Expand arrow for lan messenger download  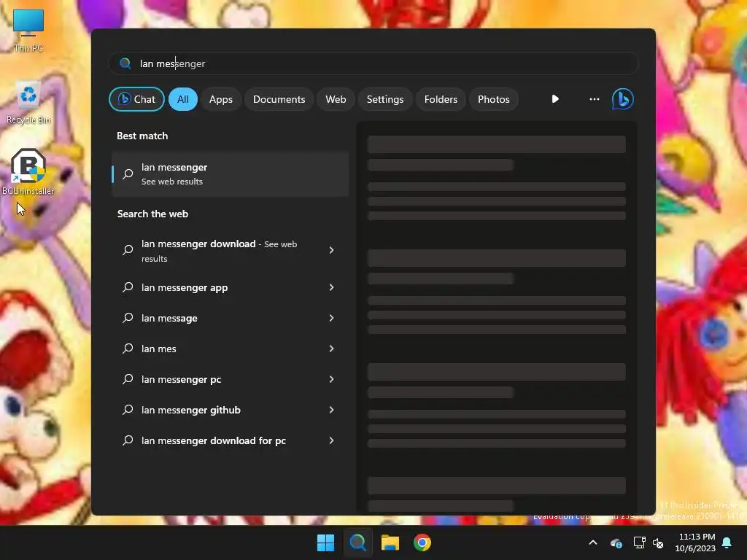[332, 250]
